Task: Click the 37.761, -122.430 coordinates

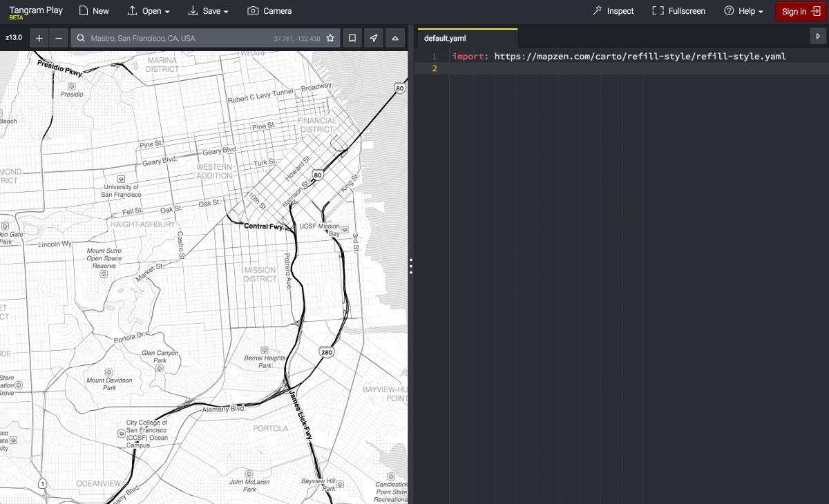Action: [297, 39]
